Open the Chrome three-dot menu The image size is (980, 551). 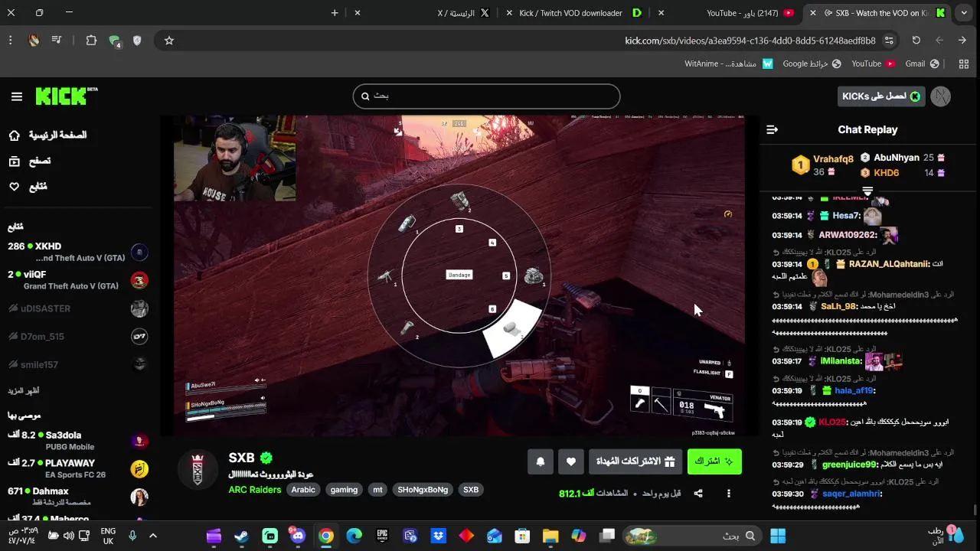[11, 41]
